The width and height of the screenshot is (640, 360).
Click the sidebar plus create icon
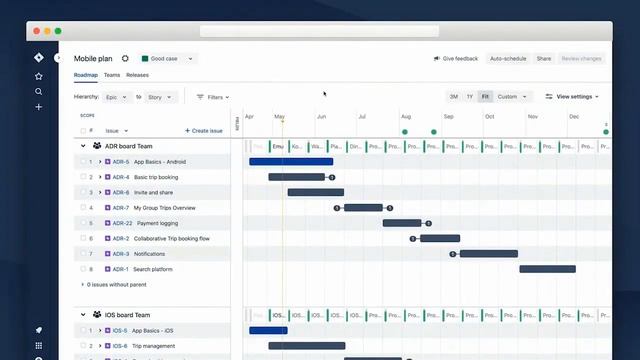pos(39,107)
